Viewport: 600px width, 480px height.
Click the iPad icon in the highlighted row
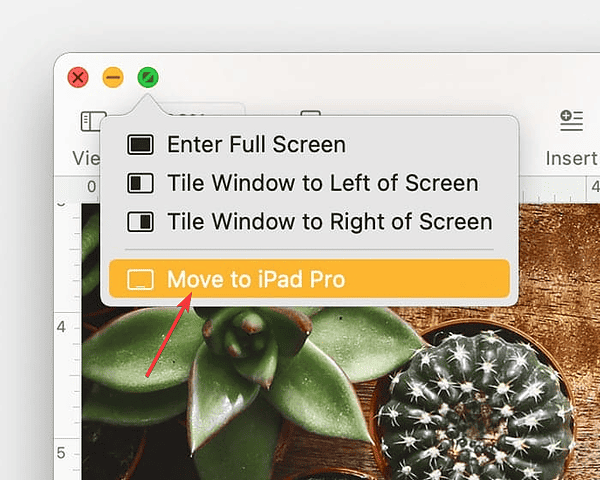point(140,279)
